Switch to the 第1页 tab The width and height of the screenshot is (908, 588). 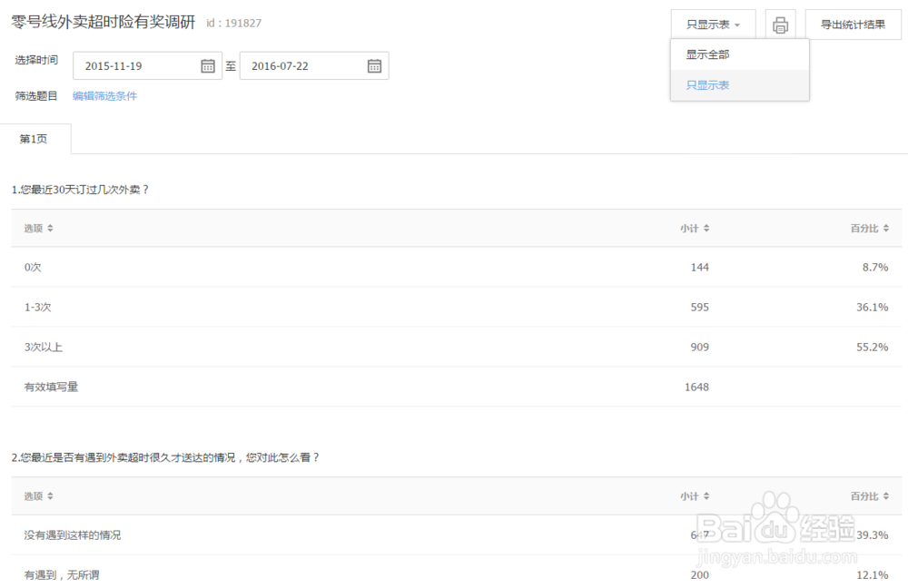(35, 139)
